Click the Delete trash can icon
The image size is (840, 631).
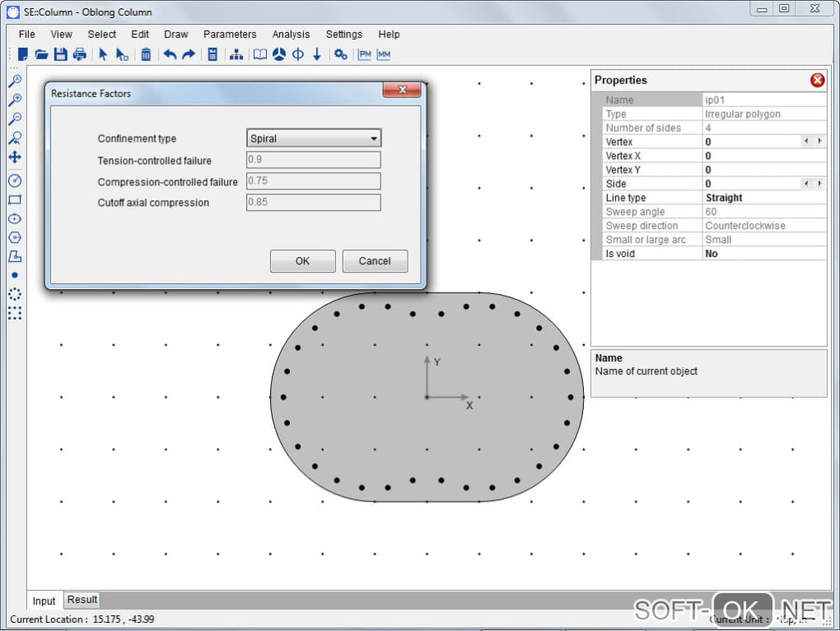pos(146,54)
